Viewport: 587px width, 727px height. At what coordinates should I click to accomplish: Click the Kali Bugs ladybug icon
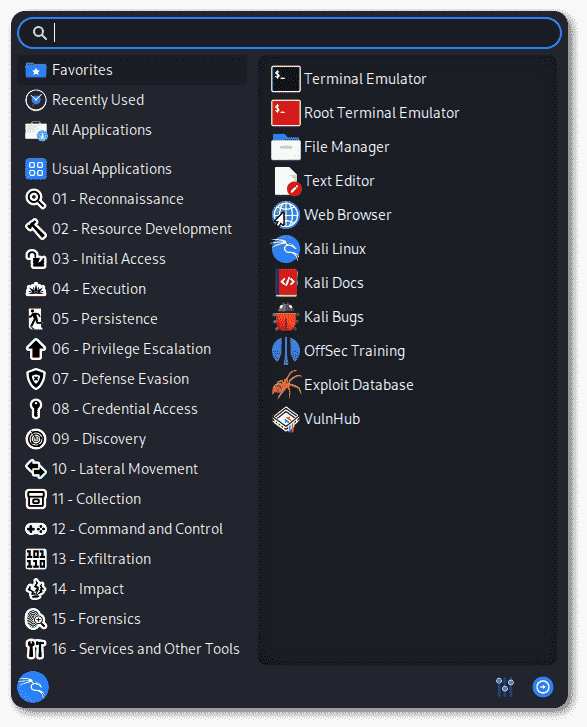[x=286, y=317]
